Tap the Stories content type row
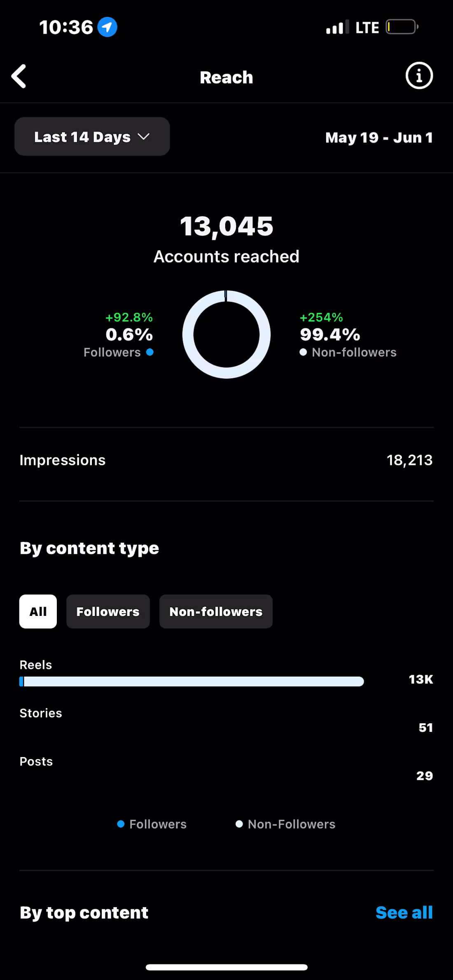The image size is (453, 980). coord(226,720)
